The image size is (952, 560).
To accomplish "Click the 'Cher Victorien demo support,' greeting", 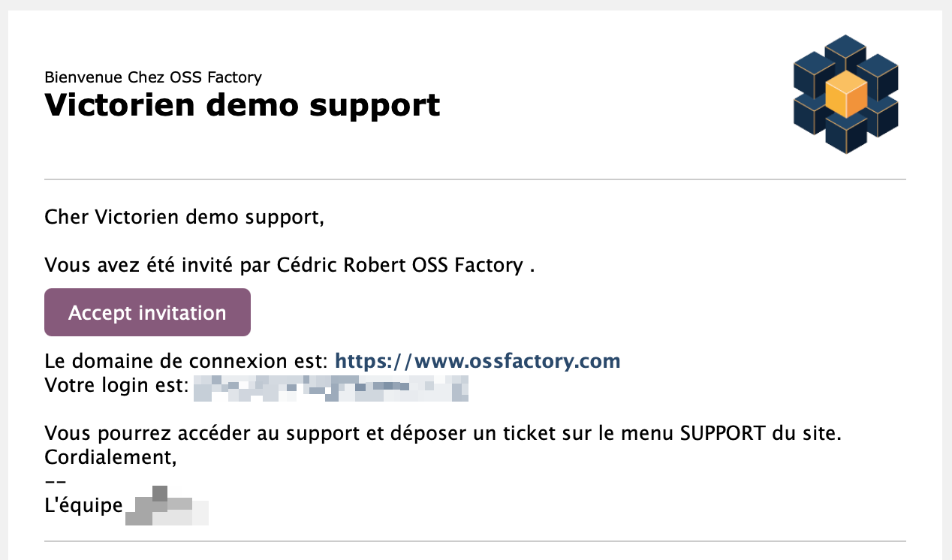I will (x=185, y=218).
